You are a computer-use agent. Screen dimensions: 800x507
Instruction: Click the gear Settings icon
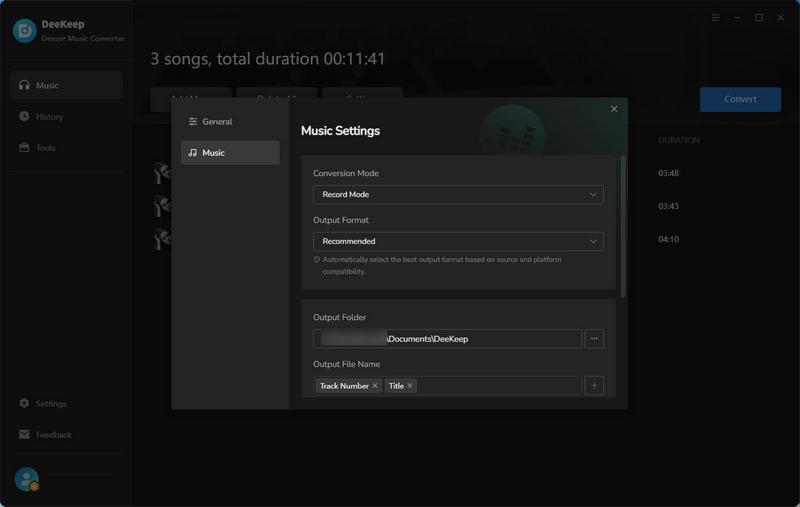(x=24, y=403)
